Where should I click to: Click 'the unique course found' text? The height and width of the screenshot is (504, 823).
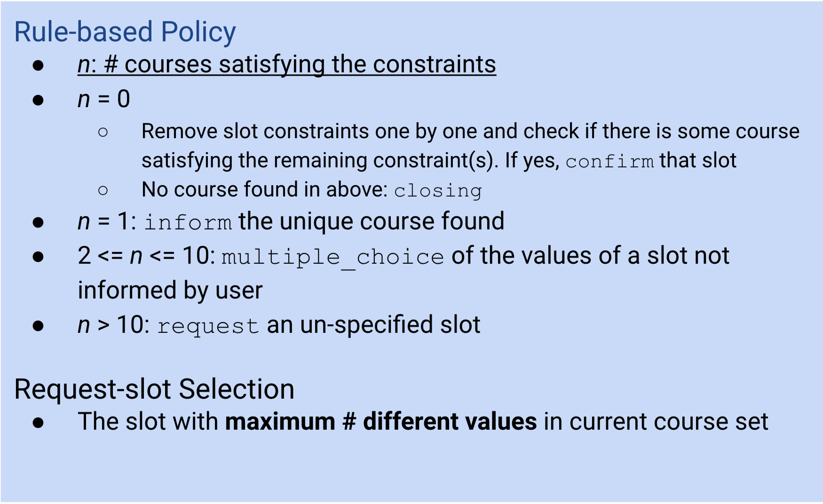(x=371, y=221)
